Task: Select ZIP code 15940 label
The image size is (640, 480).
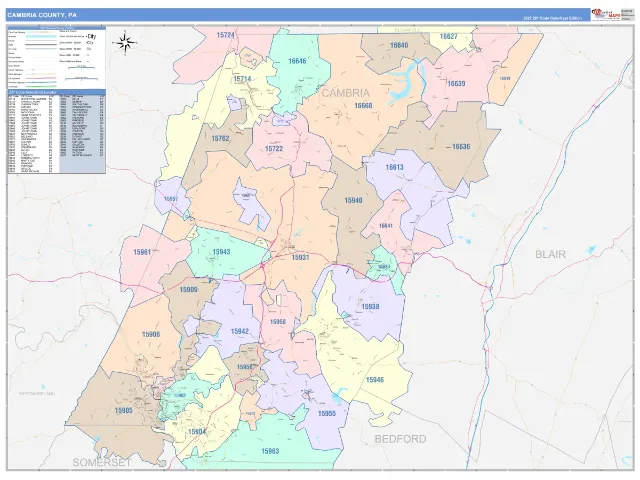Action: point(353,200)
